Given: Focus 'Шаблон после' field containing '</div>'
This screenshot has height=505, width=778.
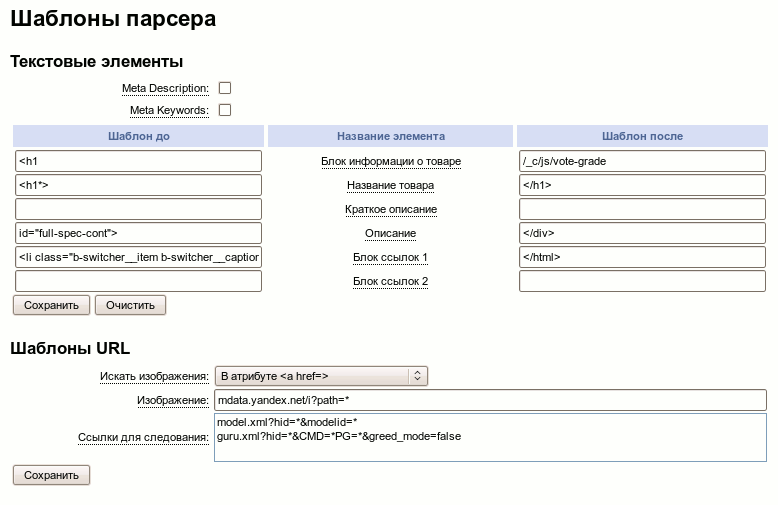Looking at the screenshot, I should (x=642, y=233).
